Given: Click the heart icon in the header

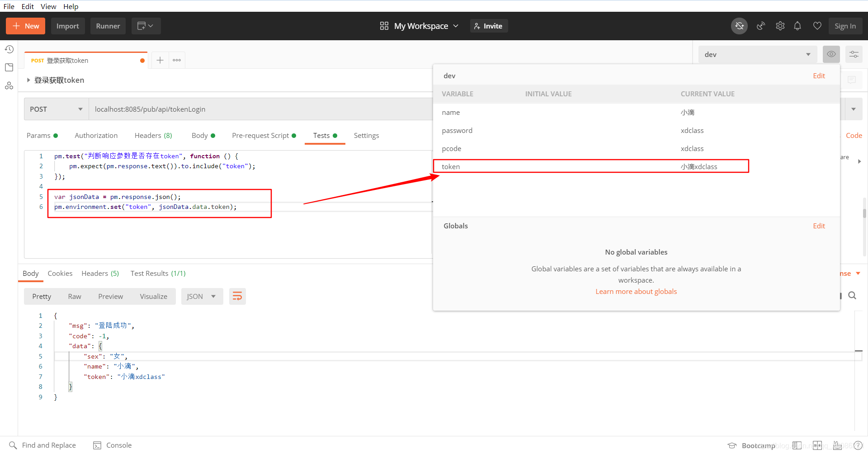Looking at the screenshot, I should pyautogui.click(x=817, y=26).
